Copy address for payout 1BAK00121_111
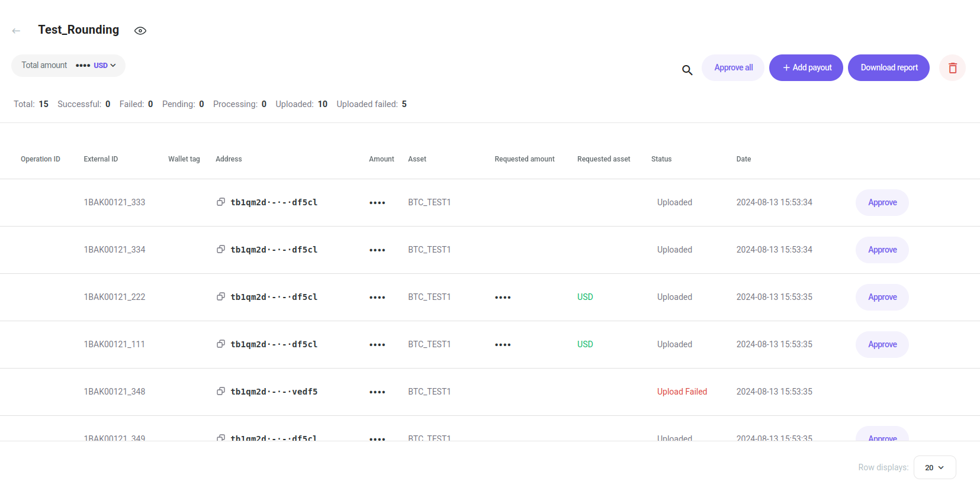The width and height of the screenshot is (980, 491). tap(221, 344)
